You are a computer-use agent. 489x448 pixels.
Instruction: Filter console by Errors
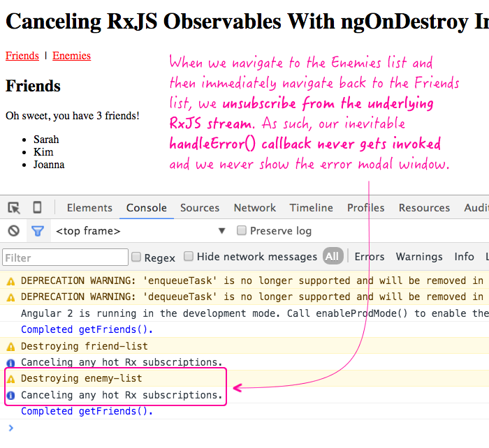(x=370, y=256)
